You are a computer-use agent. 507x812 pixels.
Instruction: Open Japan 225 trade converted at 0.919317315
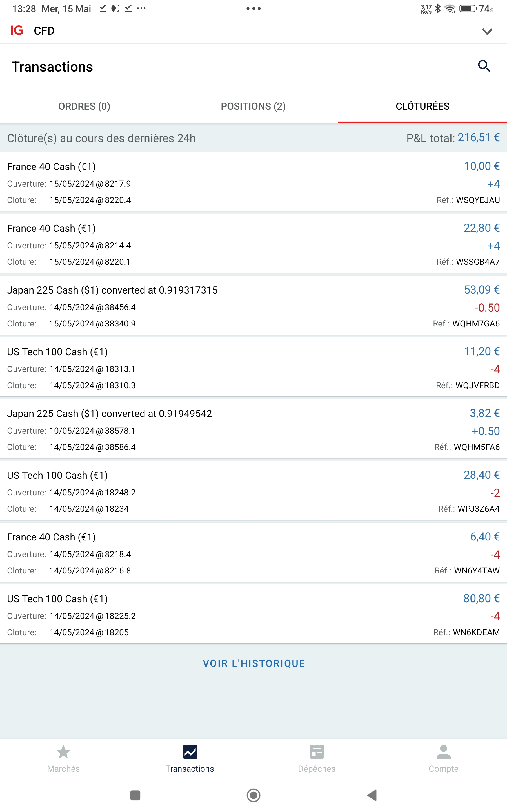coord(253,306)
